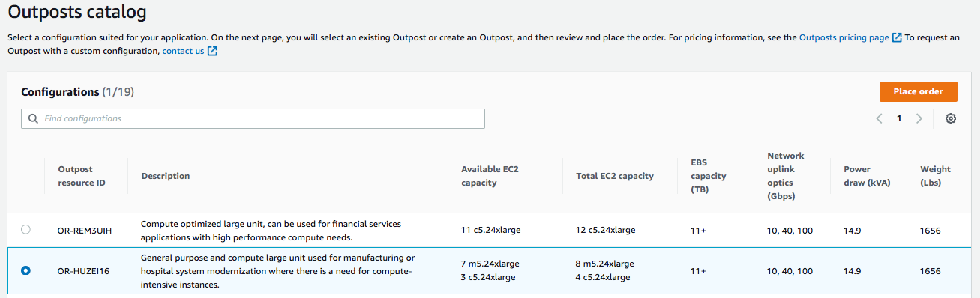This screenshot has height=298, width=980.
Task: Click the Power draw (kVA) column header
Action: click(867, 176)
